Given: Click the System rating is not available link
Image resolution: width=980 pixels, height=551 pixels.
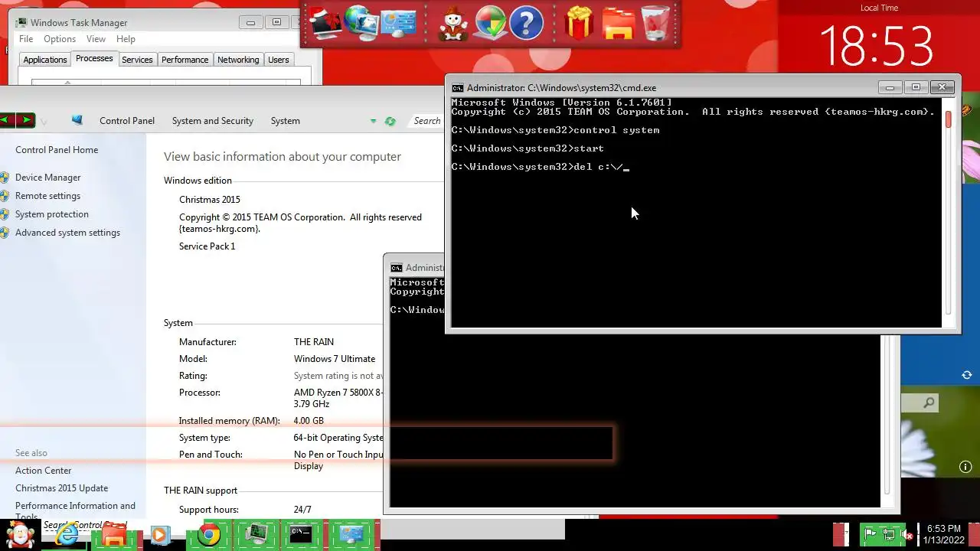Looking at the screenshot, I should (338, 376).
